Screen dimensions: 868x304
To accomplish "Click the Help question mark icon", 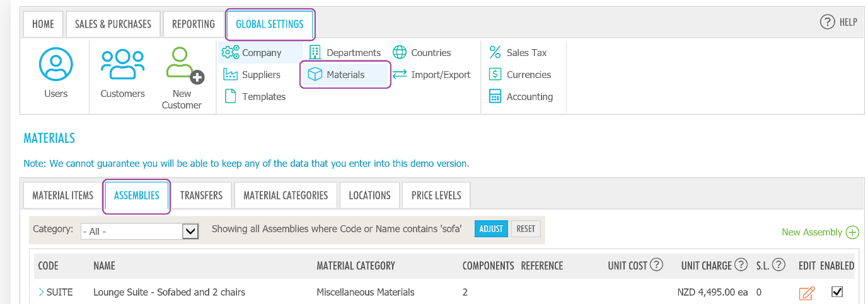I will click(x=827, y=22).
